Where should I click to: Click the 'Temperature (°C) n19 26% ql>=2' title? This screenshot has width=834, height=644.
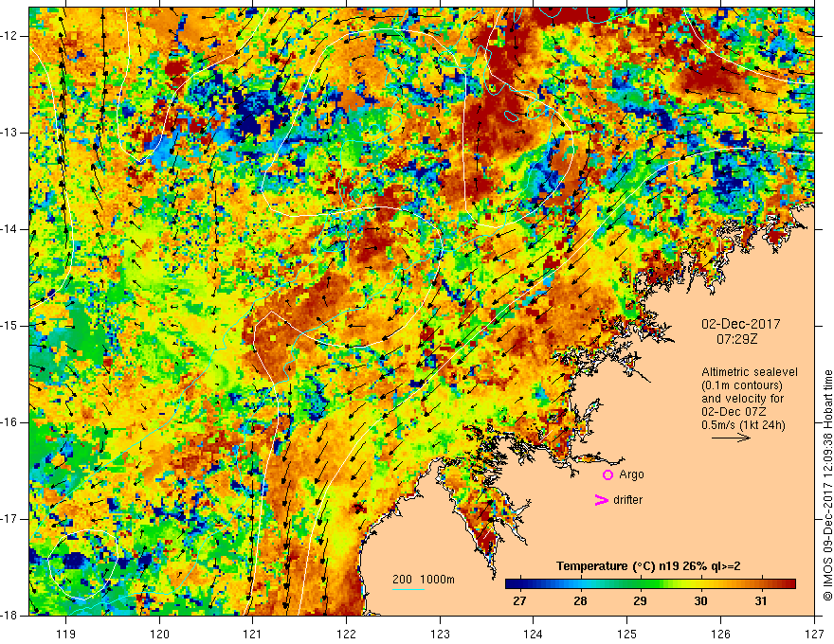[x=648, y=566]
